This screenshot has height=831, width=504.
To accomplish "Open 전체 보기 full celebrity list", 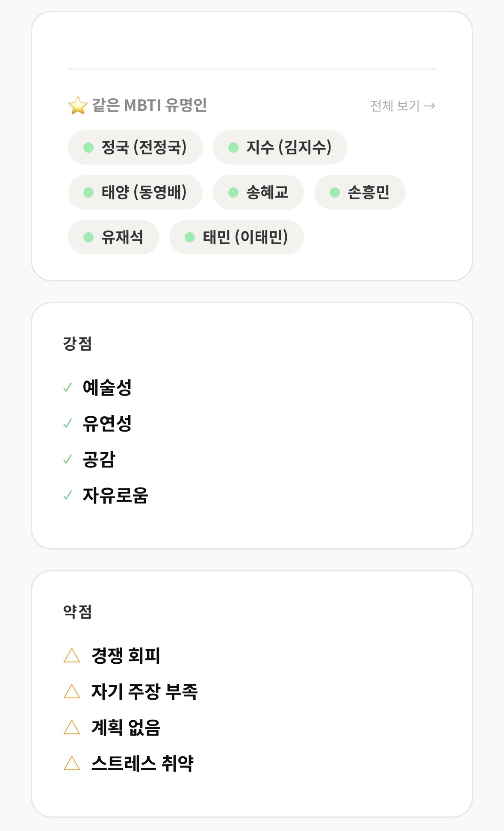I will 402,106.
